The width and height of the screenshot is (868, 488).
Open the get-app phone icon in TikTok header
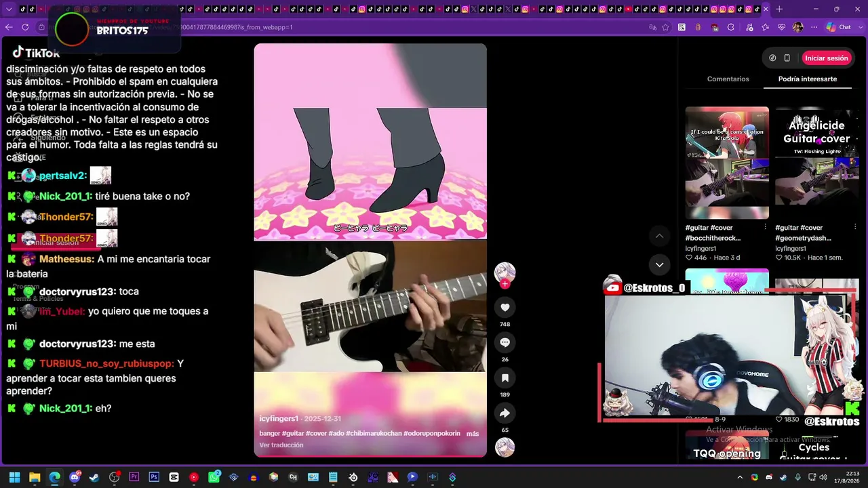point(787,58)
